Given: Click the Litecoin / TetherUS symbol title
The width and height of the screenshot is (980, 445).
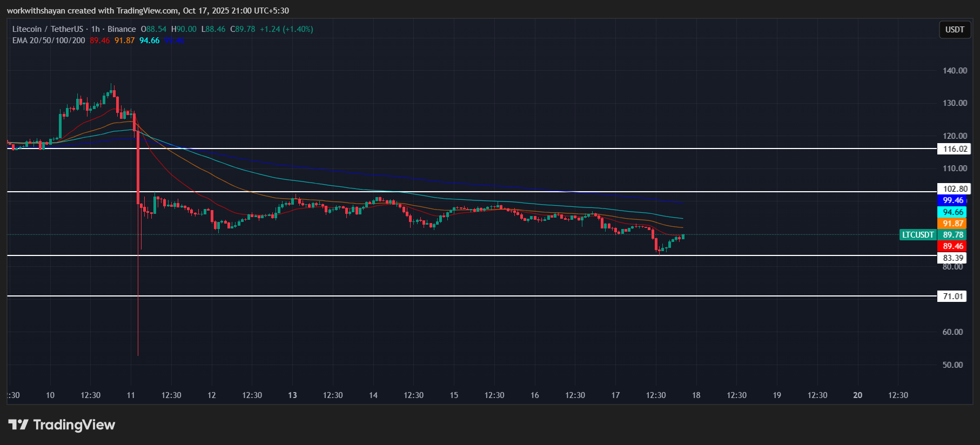Looking at the screenshot, I should [x=48, y=29].
